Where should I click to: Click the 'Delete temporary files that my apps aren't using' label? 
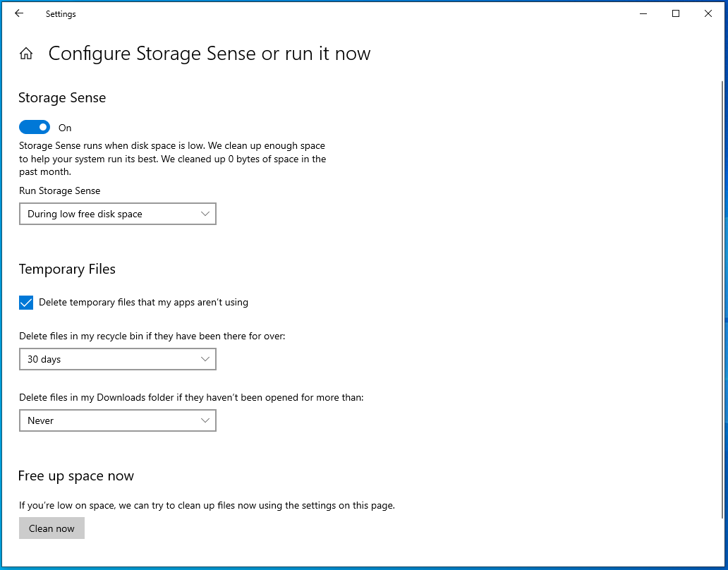(x=143, y=302)
